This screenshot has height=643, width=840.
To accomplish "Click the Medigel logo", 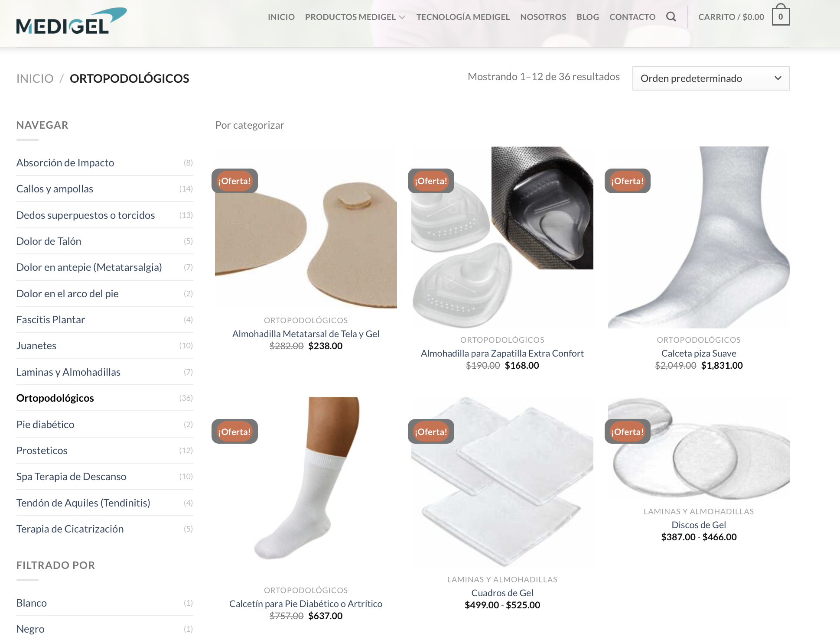I will coord(72,21).
